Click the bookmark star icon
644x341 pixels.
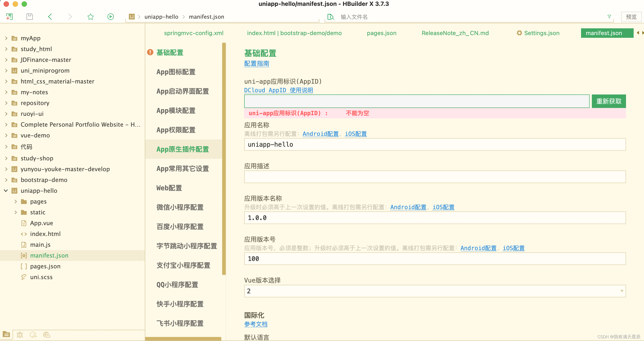tap(90, 17)
